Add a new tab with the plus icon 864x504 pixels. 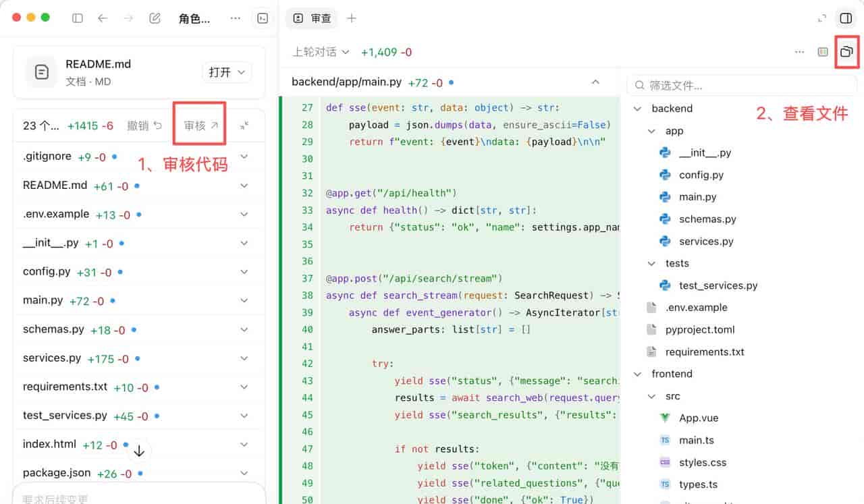tap(351, 18)
